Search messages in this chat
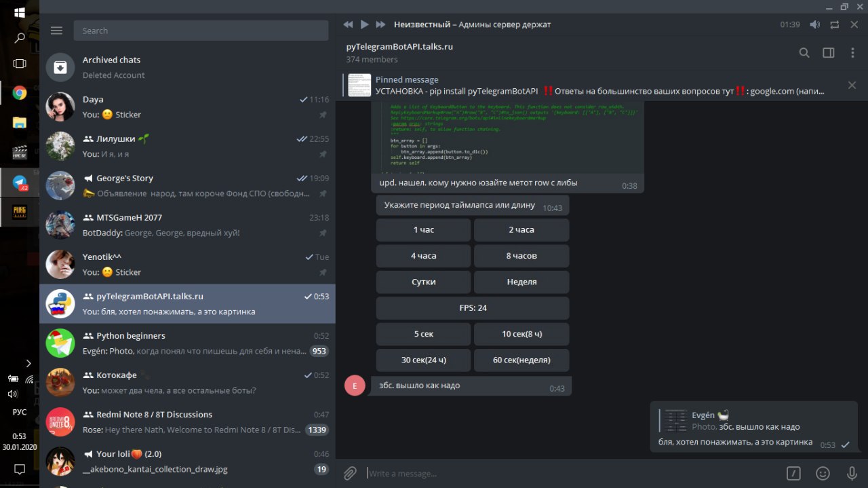 [x=804, y=53]
